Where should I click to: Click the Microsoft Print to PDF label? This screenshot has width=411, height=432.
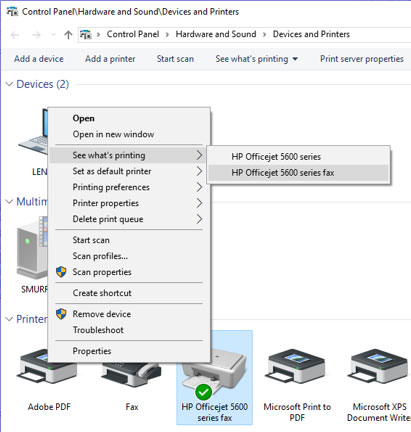click(x=297, y=412)
